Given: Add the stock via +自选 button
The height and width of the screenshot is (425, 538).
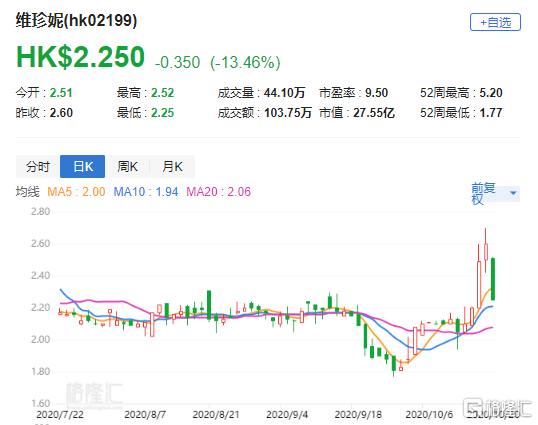Looking at the screenshot, I should tap(495, 22).
